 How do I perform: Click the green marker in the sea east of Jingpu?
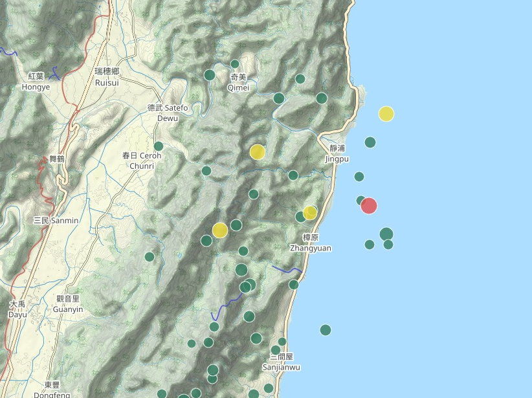point(370,142)
